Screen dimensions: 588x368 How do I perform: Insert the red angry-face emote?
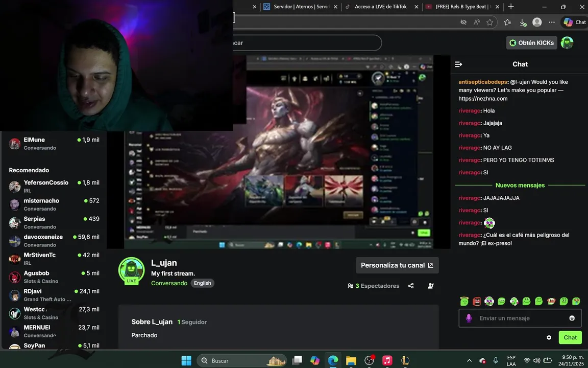(477, 301)
